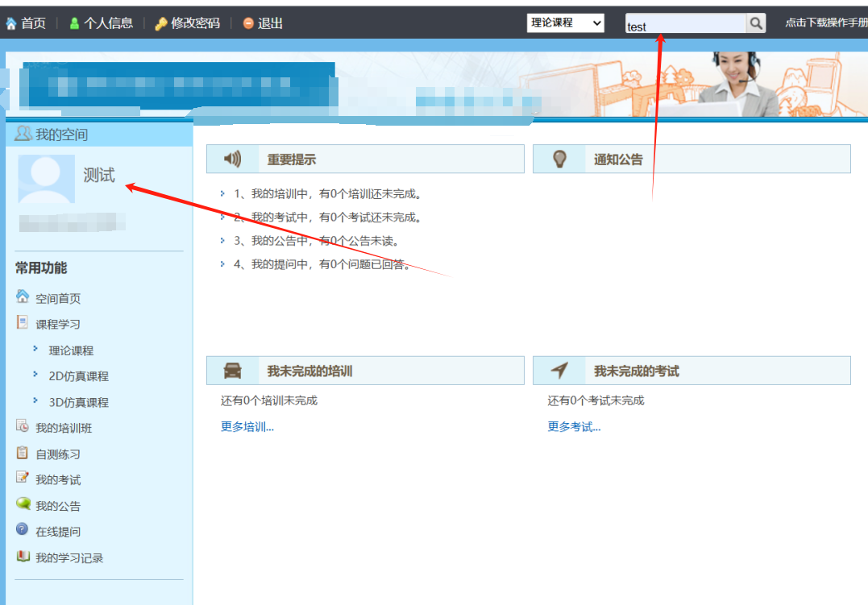
Task: Open the 更多培训... link
Action: coord(247,427)
